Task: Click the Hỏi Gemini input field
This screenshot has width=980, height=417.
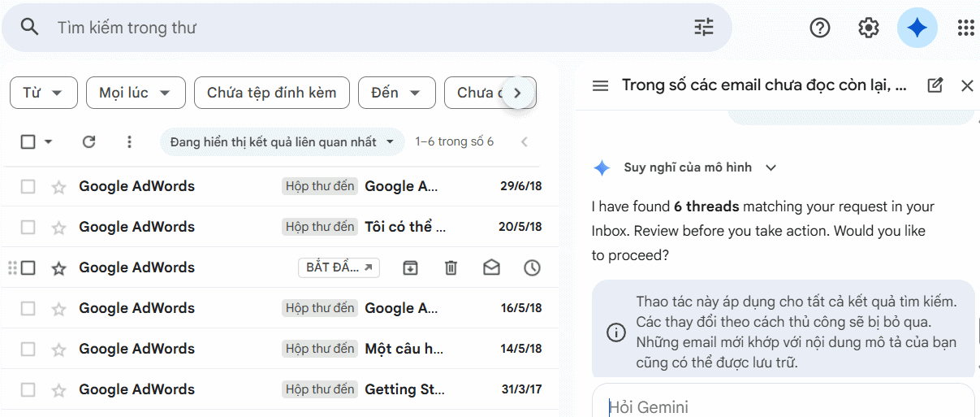Action: (783, 406)
